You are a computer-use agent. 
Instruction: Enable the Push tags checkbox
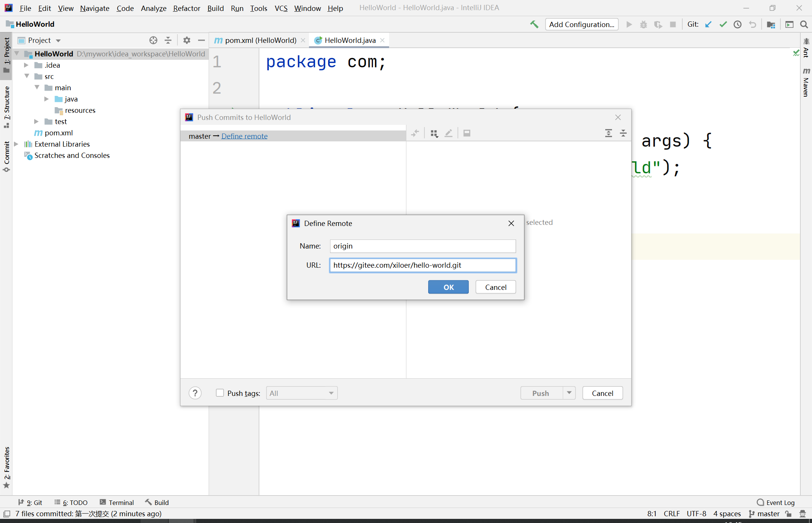(x=220, y=393)
